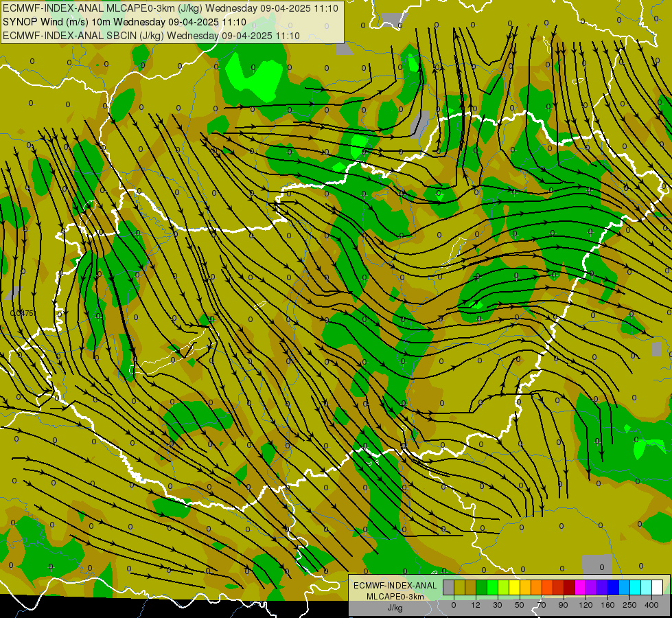
Task: Click the legend label ECMWF-INDEX-ANAL
Action: tap(395, 586)
